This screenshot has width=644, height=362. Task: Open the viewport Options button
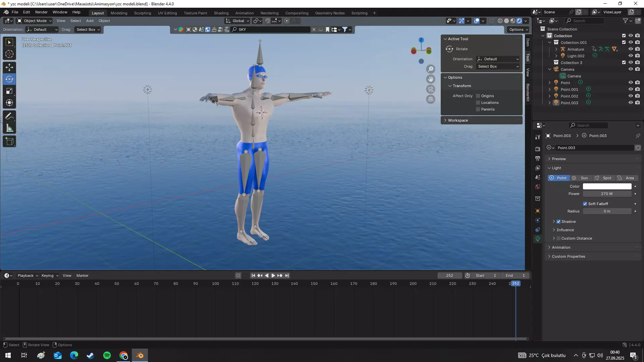518,29
